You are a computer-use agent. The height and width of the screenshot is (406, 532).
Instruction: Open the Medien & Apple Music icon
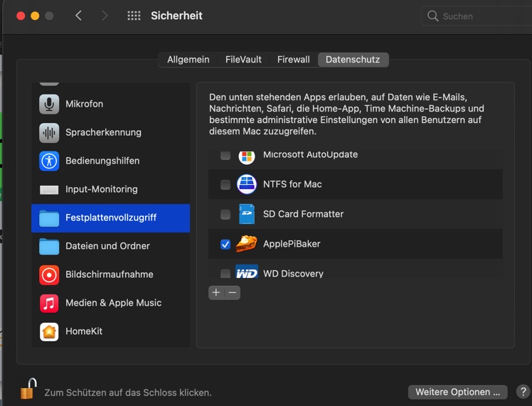(49, 303)
